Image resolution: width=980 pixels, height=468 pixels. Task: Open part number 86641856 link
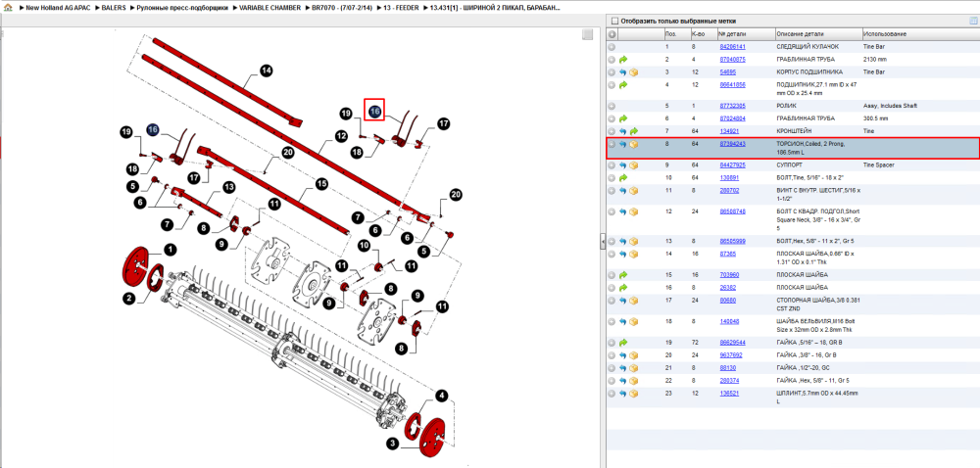[732, 84]
